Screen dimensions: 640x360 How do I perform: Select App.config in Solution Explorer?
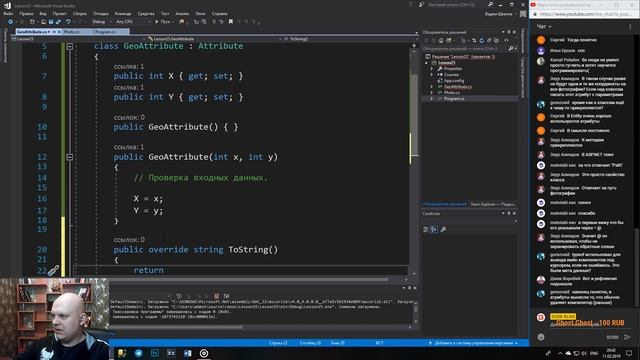pos(454,81)
